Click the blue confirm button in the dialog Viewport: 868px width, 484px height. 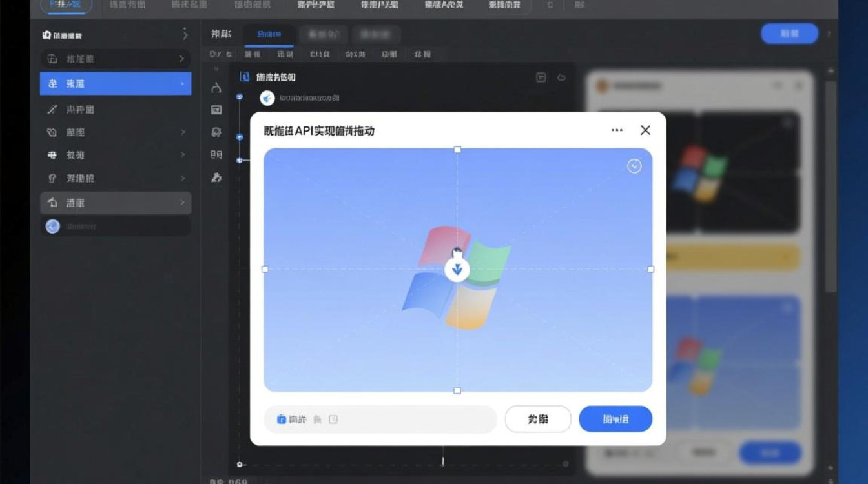coord(615,419)
